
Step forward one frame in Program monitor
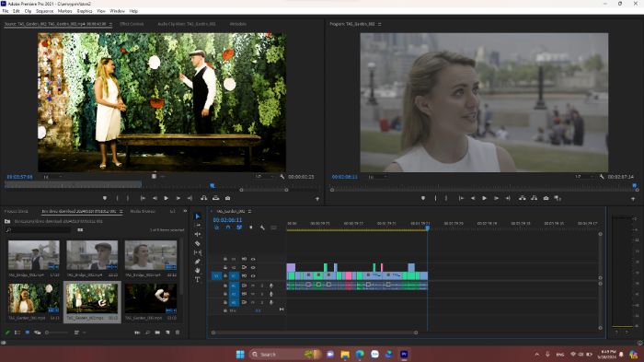[496, 198]
